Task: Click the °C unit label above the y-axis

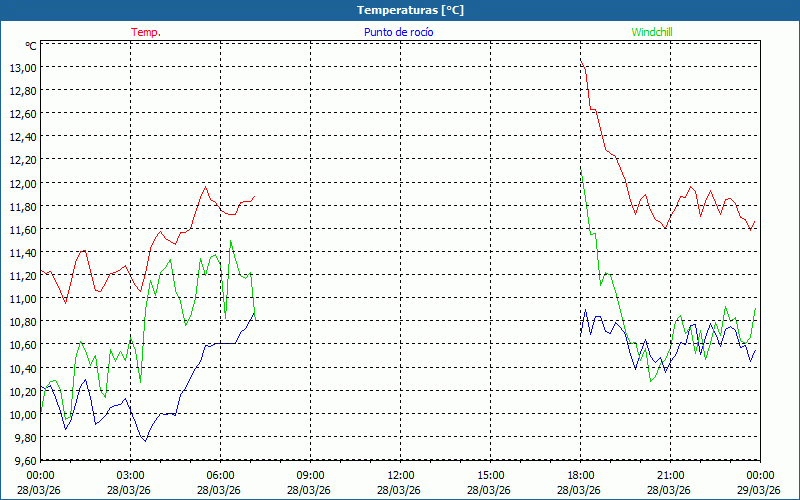Action: point(30,46)
